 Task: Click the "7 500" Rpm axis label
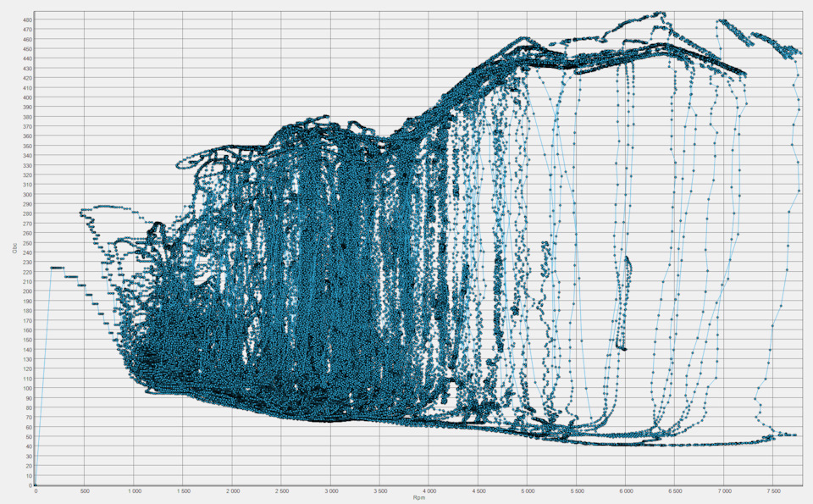[x=773, y=490]
